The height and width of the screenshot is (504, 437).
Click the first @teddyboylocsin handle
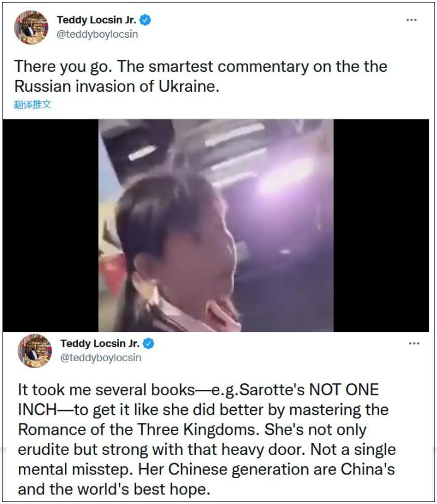tap(98, 34)
